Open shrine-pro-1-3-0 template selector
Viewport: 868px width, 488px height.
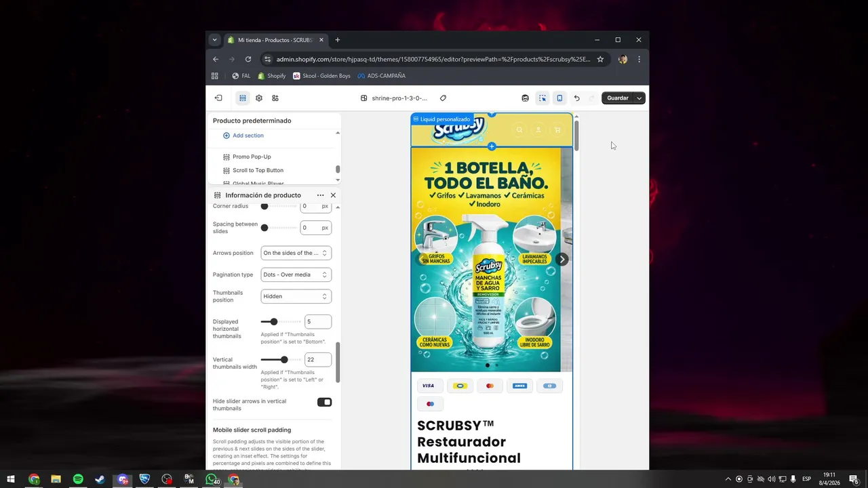click(395, 98)
